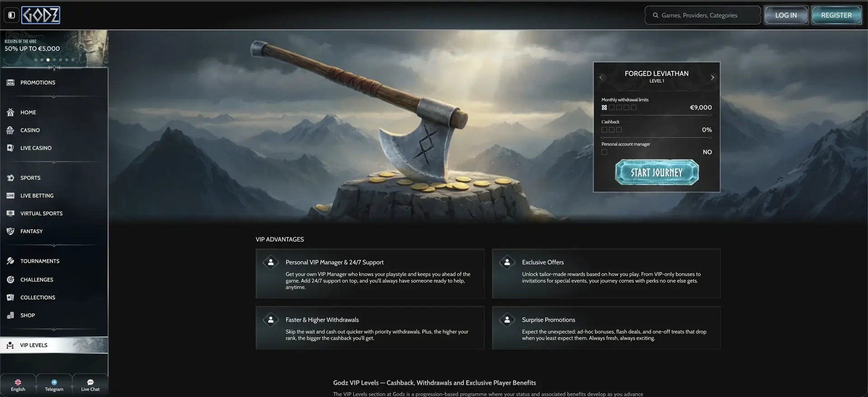Click the Surprise Promotions card
The image size is (868, 397).
pos(606,328)
